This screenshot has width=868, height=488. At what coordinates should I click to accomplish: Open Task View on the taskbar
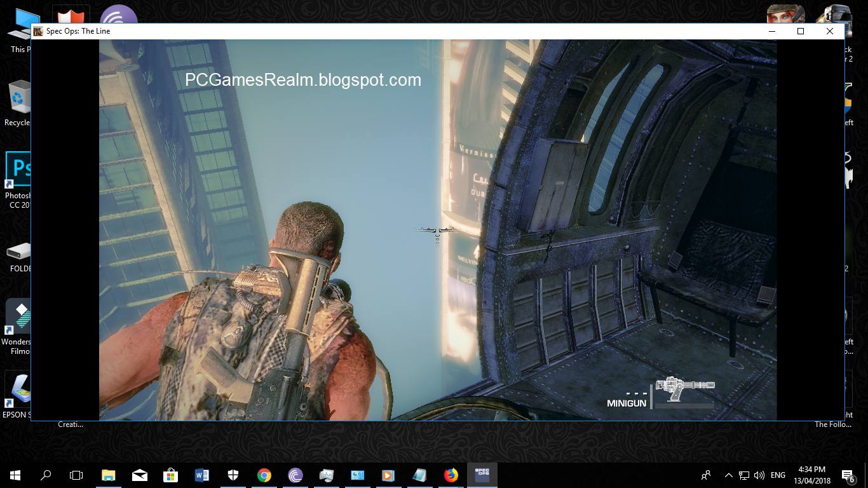[x=76, y=475]
